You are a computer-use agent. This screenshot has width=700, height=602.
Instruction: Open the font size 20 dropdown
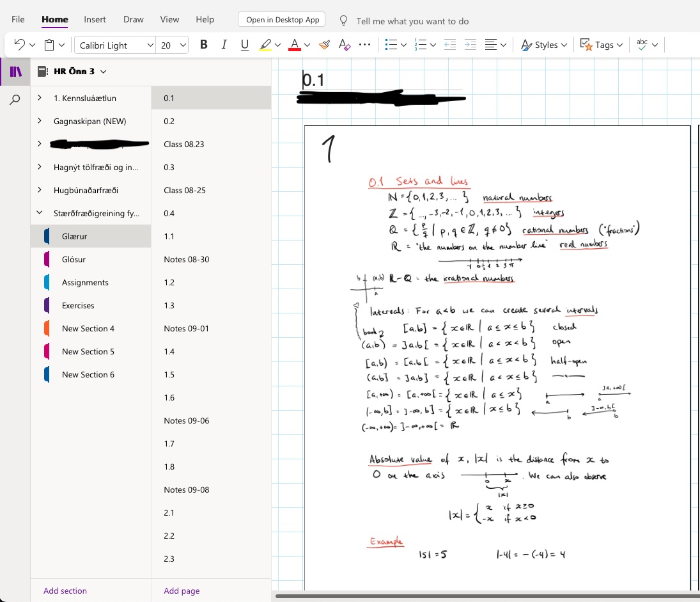pos(173,45)
